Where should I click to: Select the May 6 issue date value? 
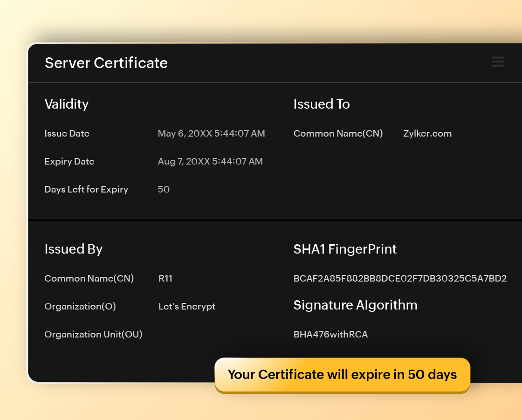pyautogui.click(x=211, y=133)
